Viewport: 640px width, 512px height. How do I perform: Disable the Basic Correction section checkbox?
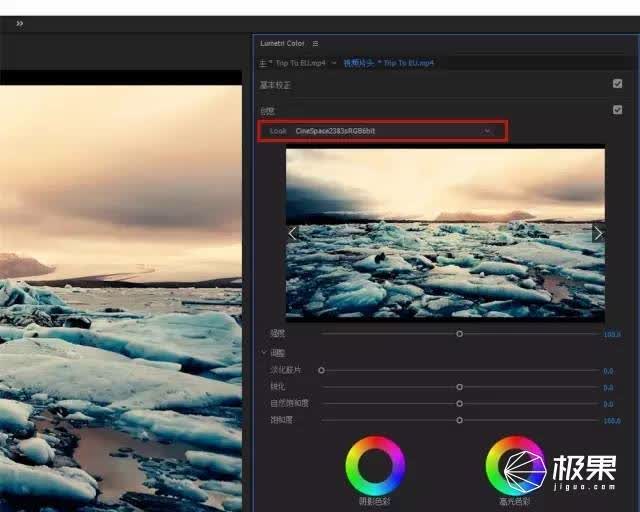[x=618, y=84]
